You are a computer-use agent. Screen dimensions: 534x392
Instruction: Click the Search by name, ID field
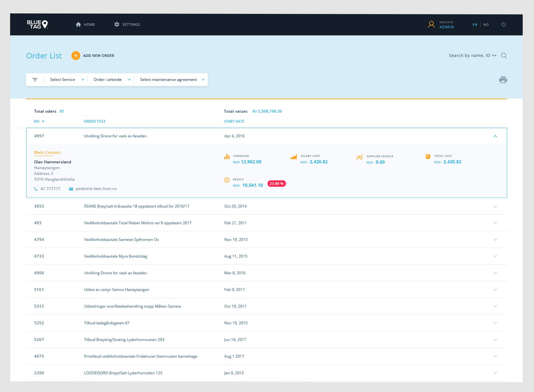pos(472,56)
